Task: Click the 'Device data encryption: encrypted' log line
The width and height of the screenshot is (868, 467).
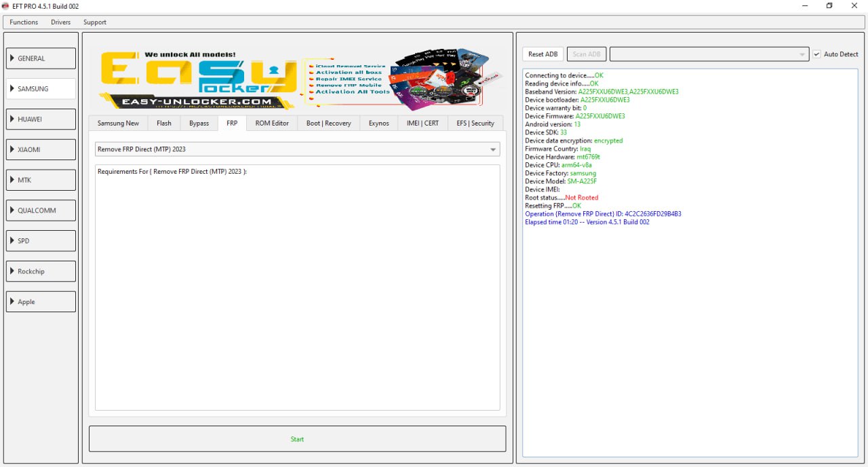Action: pyautogui.click(x=574, y=141)
